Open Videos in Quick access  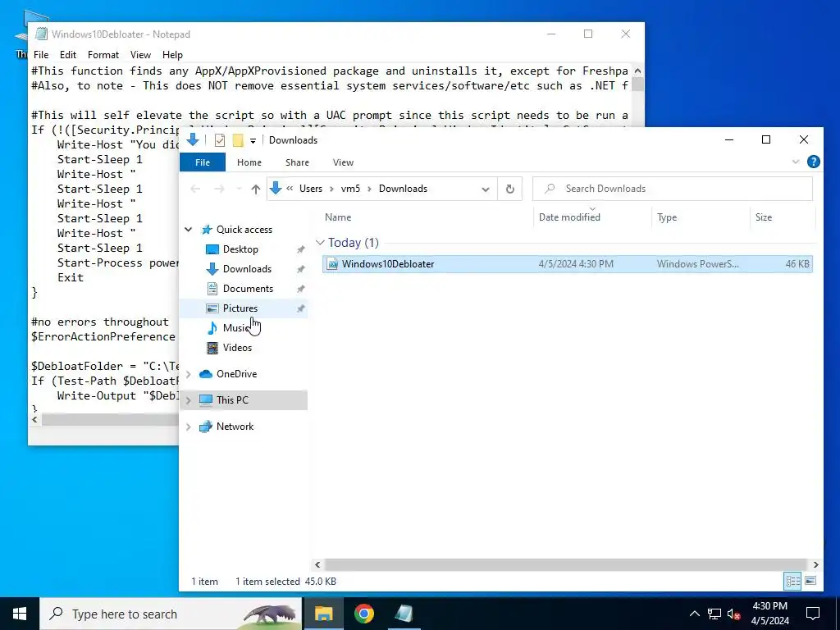(x=237, y=348)
